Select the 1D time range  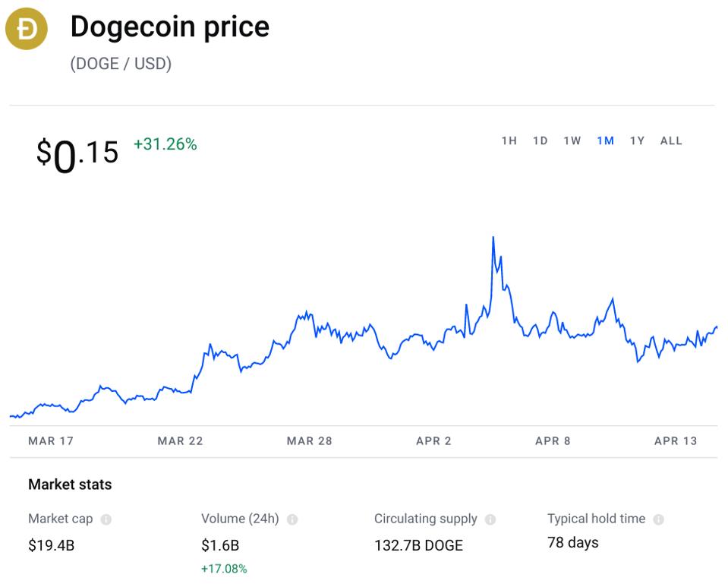[540, 140]
